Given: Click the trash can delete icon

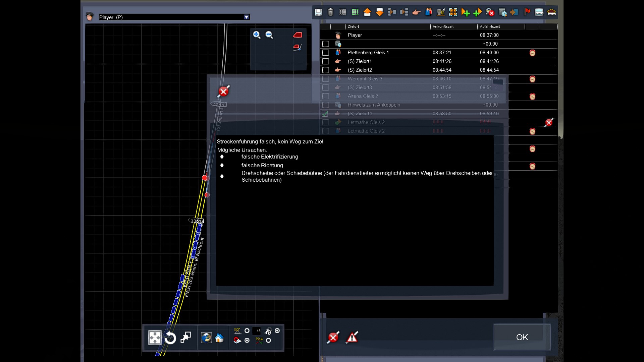Looking at the screenshot, I should [330, 12].
